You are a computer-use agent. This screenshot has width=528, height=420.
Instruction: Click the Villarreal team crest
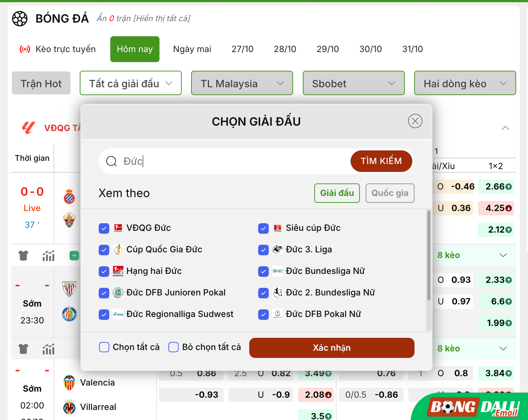click(69, 407)
